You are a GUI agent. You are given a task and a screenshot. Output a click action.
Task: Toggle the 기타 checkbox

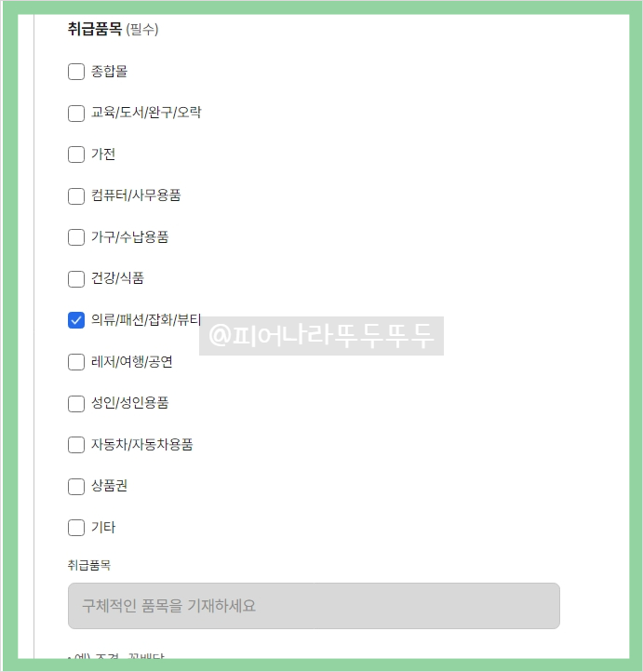coord(76,528)
